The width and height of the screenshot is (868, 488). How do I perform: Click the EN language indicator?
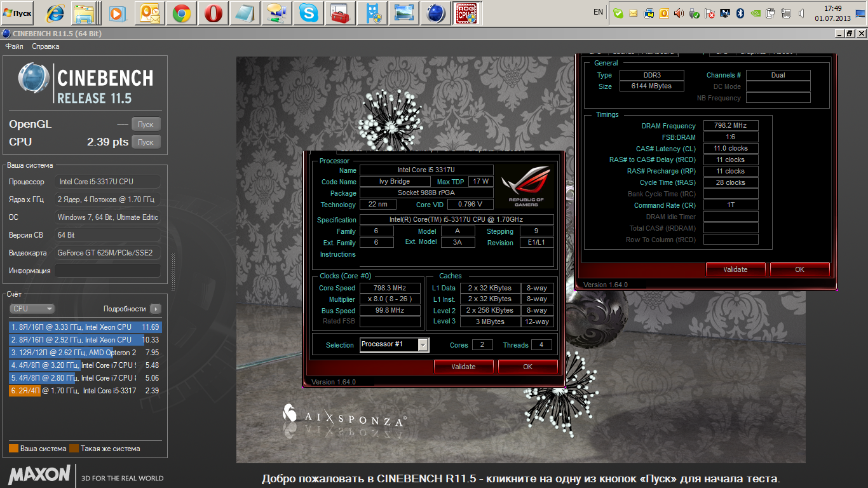tap(598, 12)
